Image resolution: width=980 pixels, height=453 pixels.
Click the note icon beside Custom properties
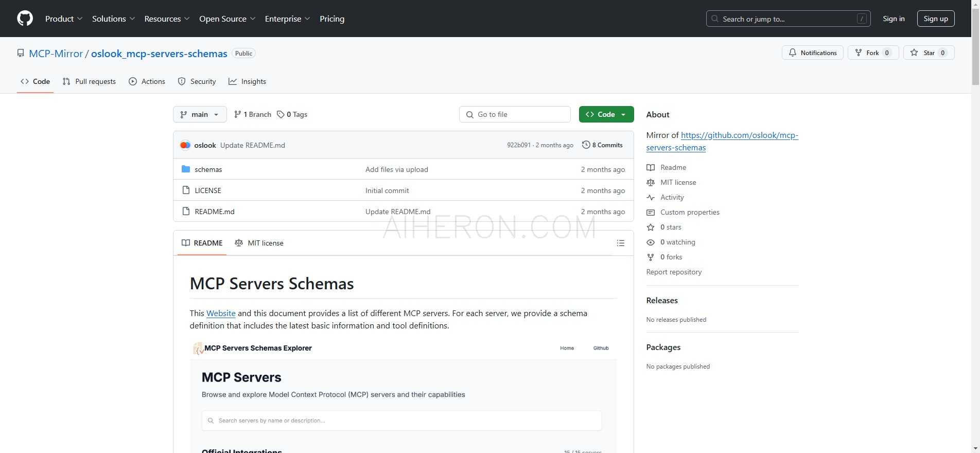point(651,212)
